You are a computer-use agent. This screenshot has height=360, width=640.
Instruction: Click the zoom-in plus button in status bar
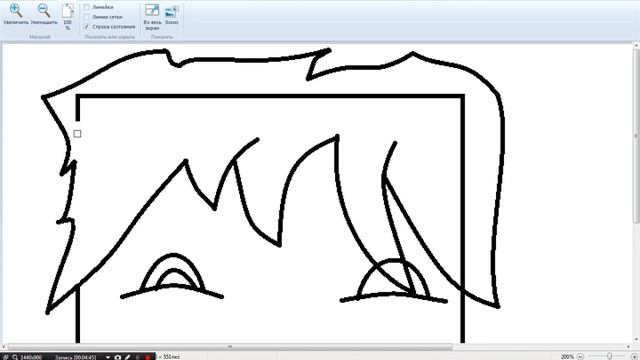coord(635,357)
